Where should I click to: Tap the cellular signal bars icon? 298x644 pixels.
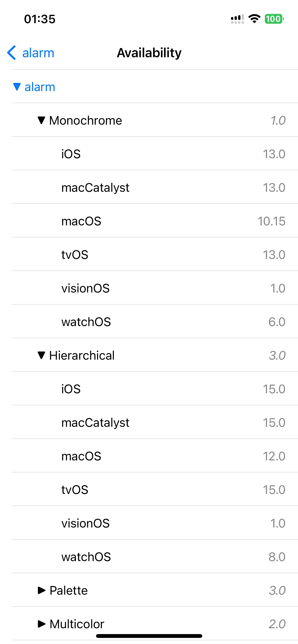tap(237, 19)
